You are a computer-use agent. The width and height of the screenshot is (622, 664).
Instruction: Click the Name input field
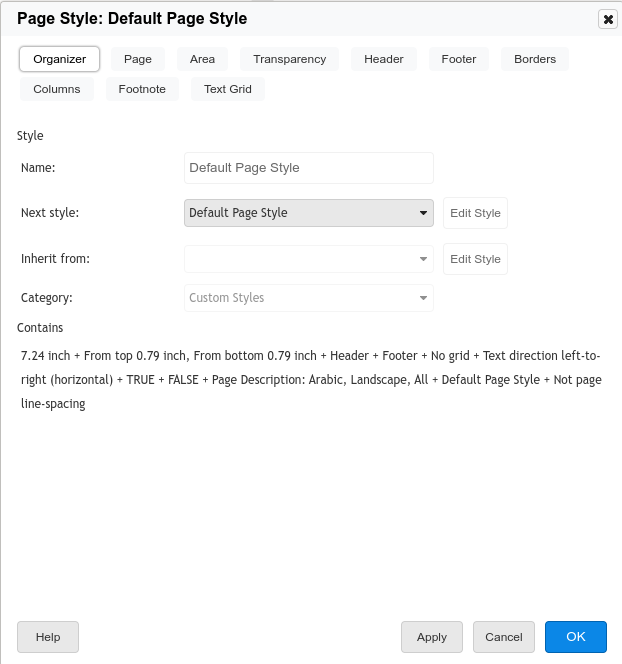click(x=308, y=168)
